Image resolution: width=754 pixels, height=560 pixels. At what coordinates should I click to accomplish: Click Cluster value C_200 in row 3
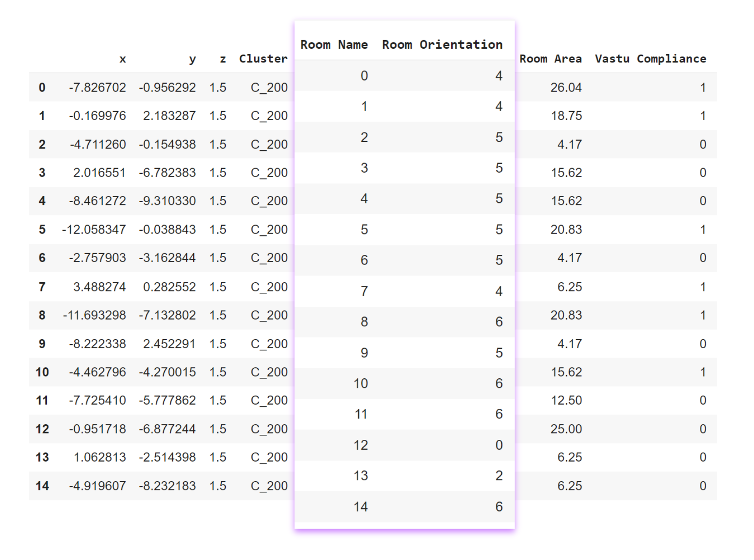[269, 173]
